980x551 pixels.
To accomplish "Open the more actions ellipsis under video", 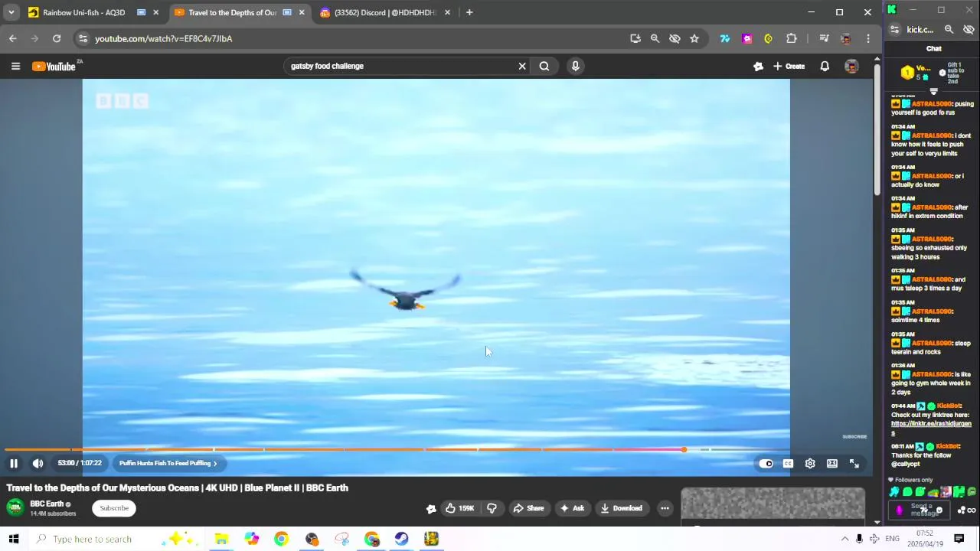I will 665,508.
